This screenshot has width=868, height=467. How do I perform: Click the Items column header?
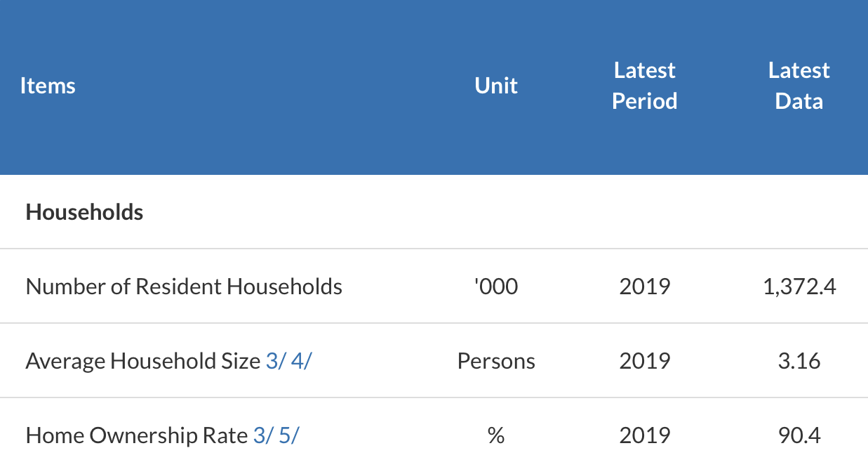click(x=48, y=86)
